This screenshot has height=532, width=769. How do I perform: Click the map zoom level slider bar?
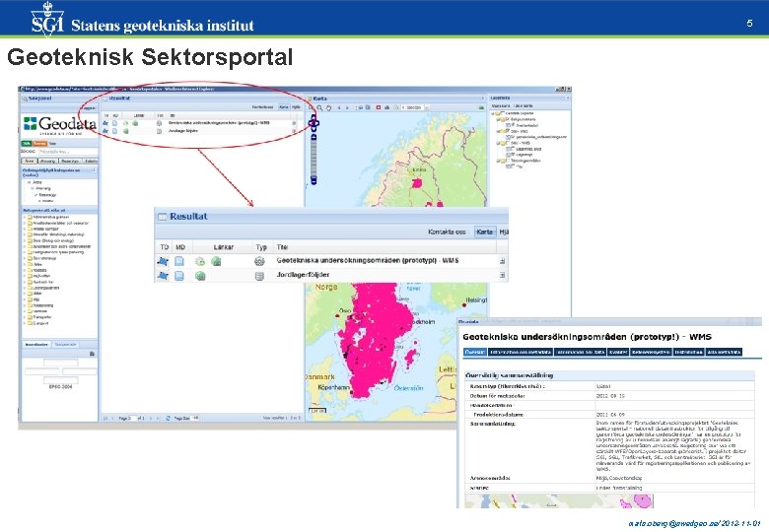[314, 159]
